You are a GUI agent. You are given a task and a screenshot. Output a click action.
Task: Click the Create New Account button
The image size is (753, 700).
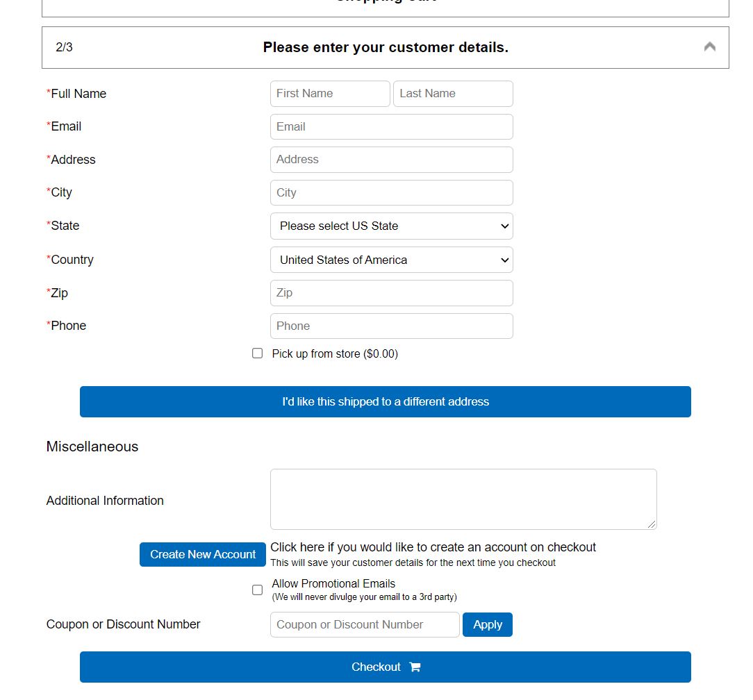coord(203,555)
